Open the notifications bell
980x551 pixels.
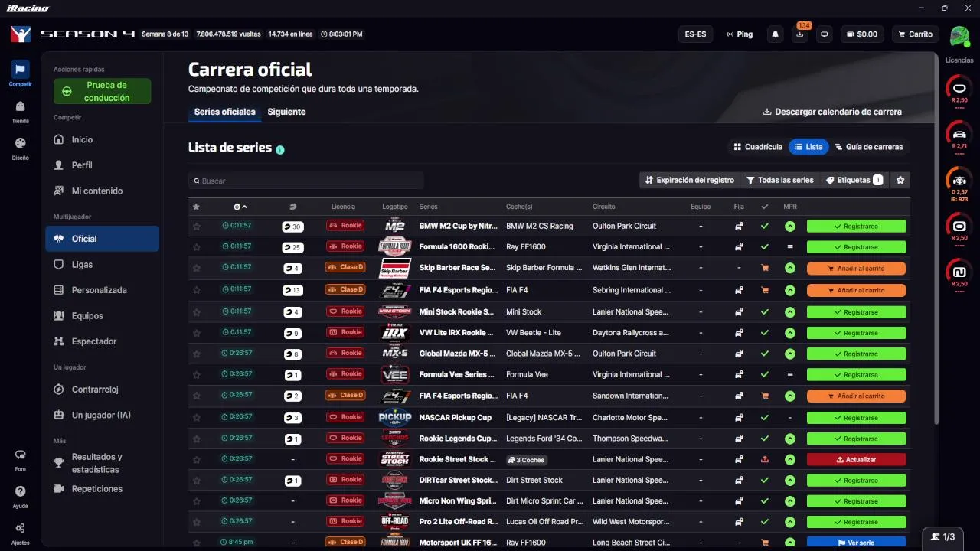pyautogui.click(x=776, y=34)
